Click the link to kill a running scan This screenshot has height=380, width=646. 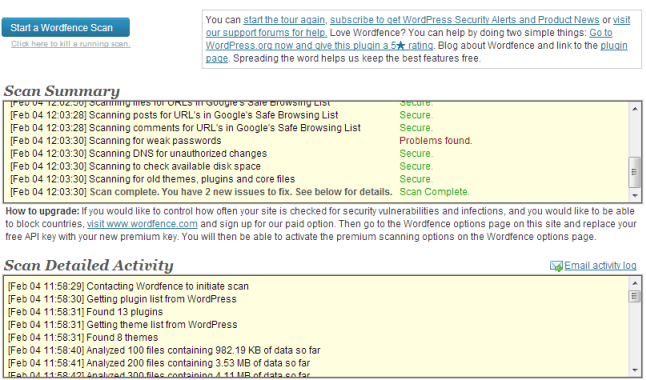click(x=70, y=44)
